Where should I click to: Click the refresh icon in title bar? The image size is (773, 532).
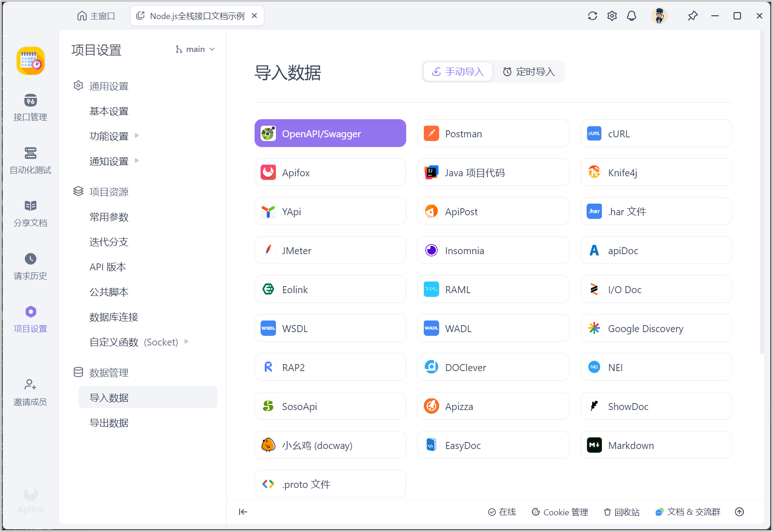point(593,16)
